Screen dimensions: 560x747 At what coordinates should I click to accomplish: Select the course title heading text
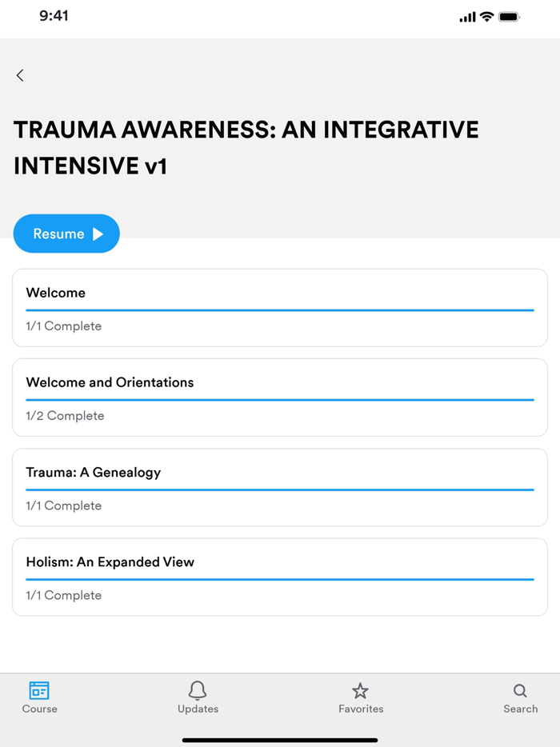[x=246, y=147]
